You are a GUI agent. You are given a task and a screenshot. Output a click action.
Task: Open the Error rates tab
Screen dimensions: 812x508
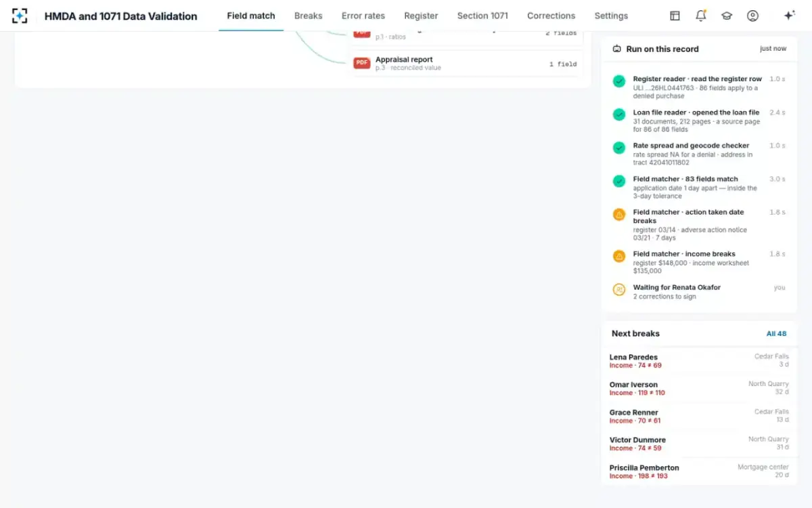tap(363, 16)
